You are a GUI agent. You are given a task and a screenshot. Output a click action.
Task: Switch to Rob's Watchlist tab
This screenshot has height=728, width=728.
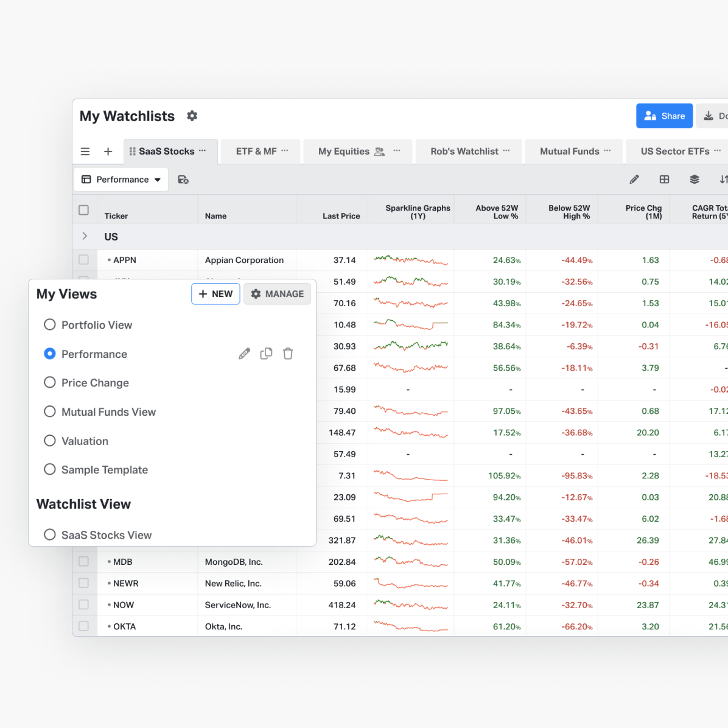(464, 152)
